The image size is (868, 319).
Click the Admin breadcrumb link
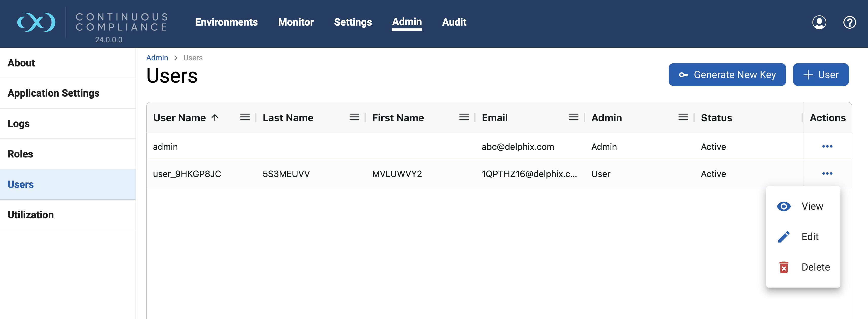click(157, 58)
